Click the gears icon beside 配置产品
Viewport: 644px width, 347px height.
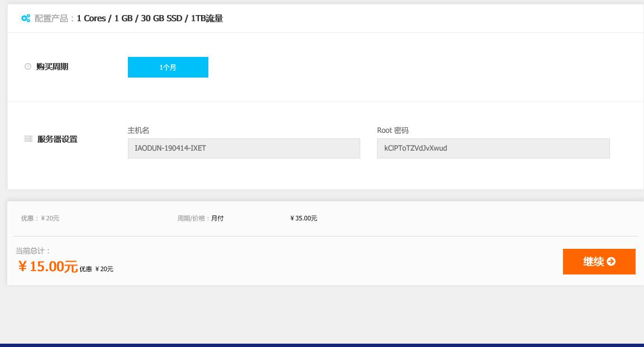pos(26,18)
